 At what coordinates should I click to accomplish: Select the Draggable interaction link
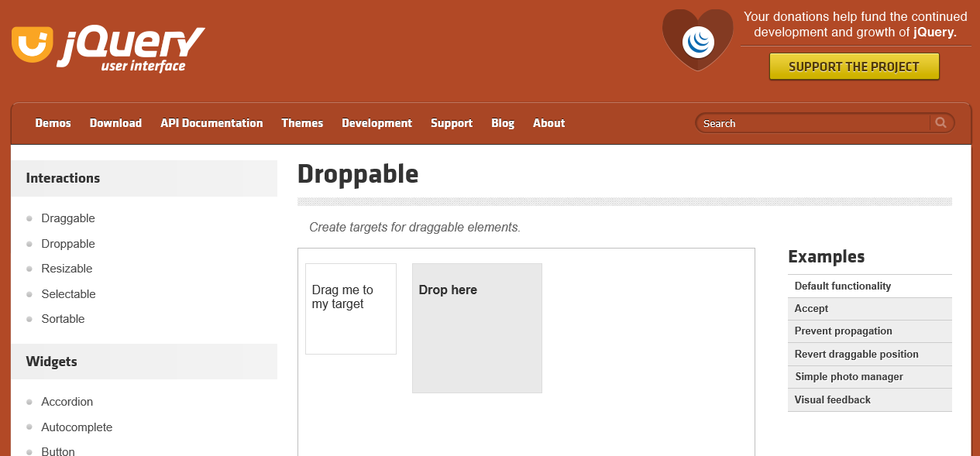68,218
